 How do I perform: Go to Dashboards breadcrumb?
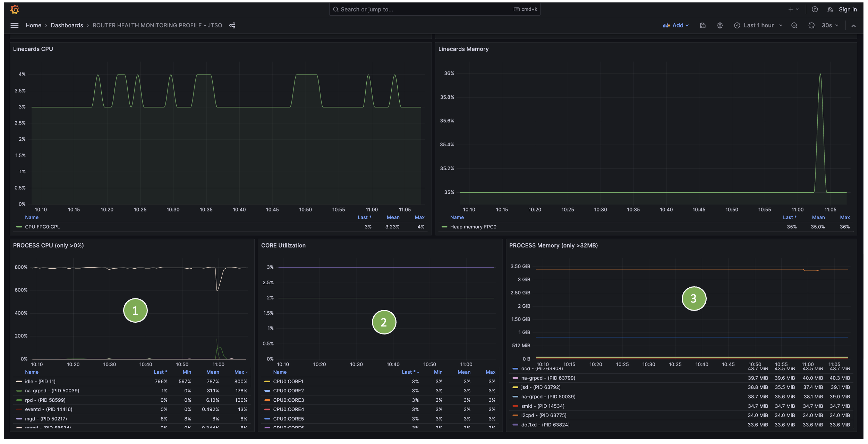pos(67,25)
